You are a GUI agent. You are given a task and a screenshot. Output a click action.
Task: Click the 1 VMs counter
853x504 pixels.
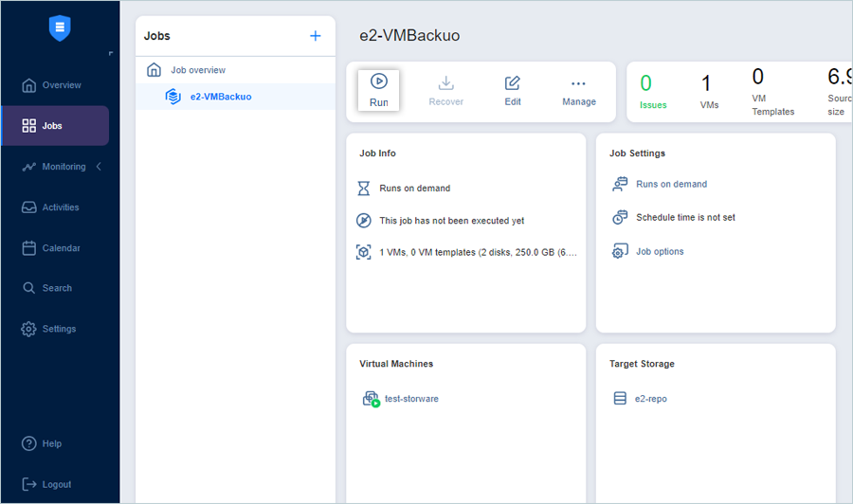click(x=709, y=91)
